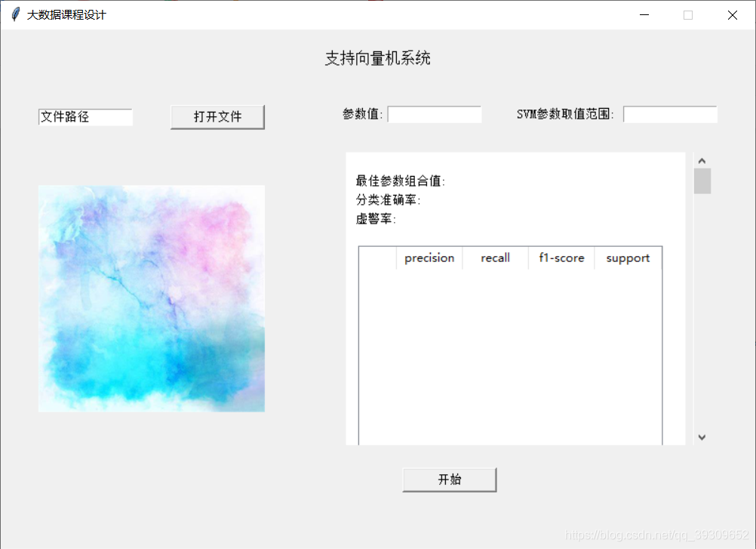Click the support column header
This screenshot has height=549, width=756.
(628, 258)
